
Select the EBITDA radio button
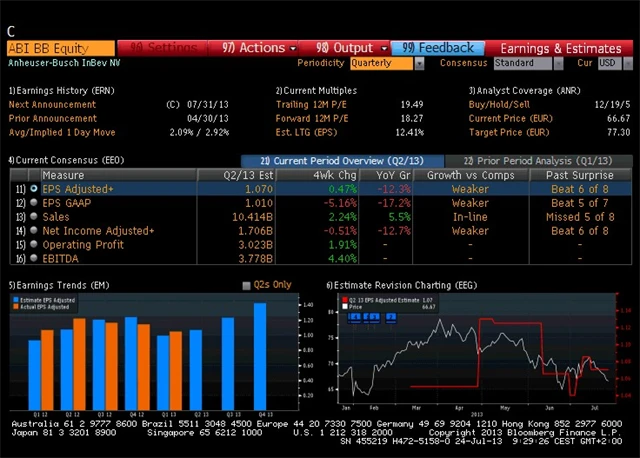coord(35,259)
